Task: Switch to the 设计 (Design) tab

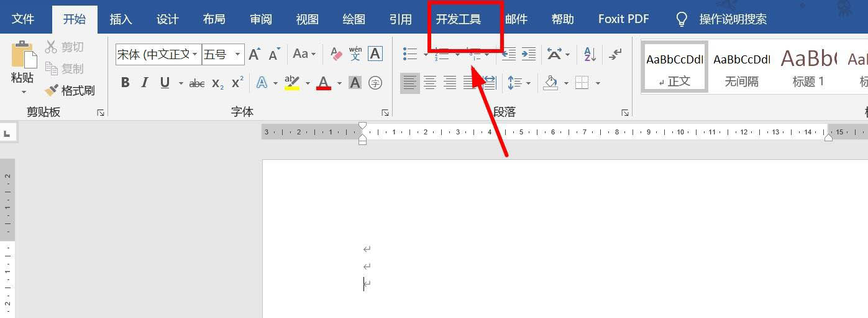Action: click(x=168, y=19)
